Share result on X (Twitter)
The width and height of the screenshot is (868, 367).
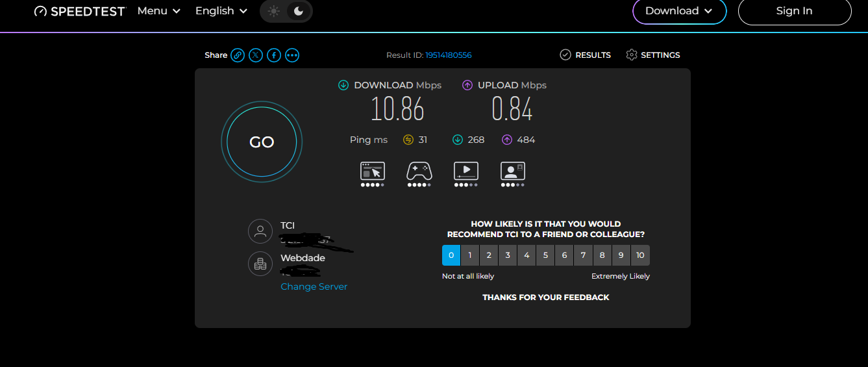pos(256,55)
